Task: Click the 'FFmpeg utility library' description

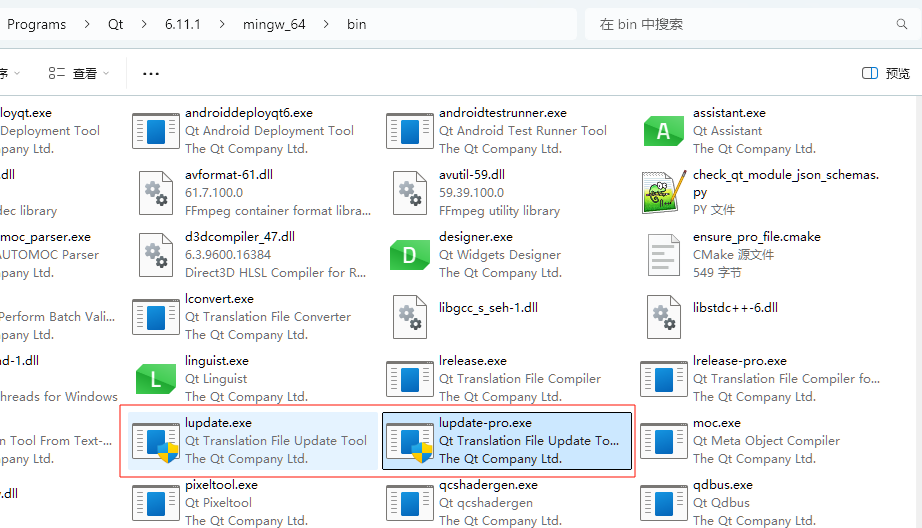Action: (499, 211)
